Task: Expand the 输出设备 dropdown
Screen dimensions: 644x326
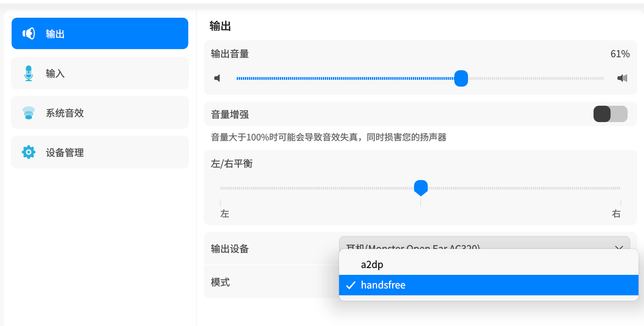Action: click(x=484, y=243)
